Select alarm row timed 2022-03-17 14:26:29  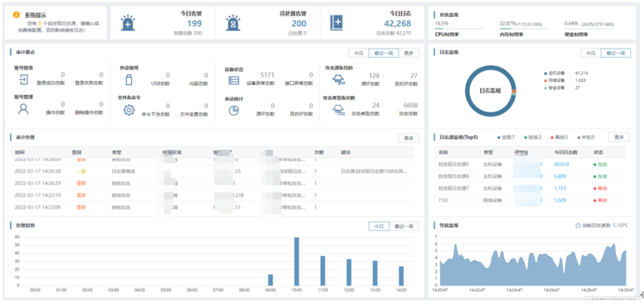[212, 183]
